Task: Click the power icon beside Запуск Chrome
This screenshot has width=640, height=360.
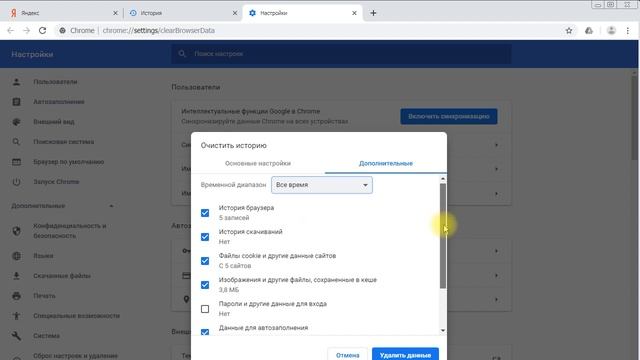Action: [x=16, y=182]
